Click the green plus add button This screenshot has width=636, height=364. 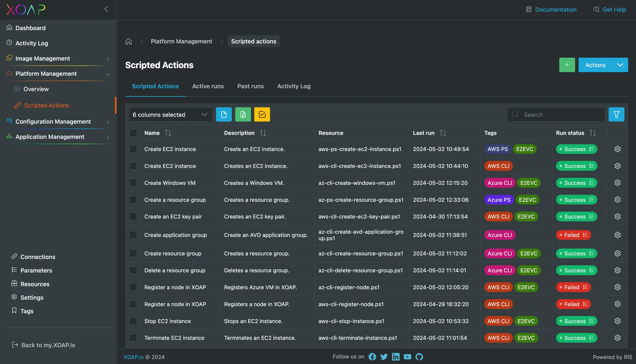(567, 65)
